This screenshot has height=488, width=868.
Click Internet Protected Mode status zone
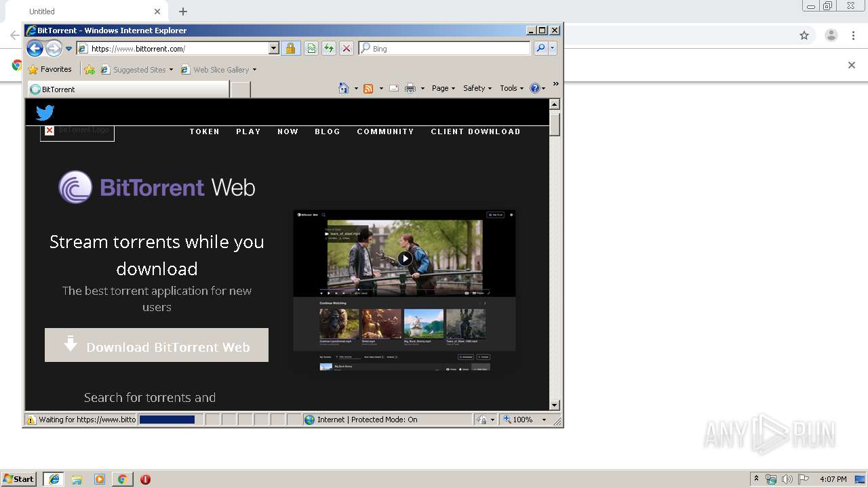point(387,420)
